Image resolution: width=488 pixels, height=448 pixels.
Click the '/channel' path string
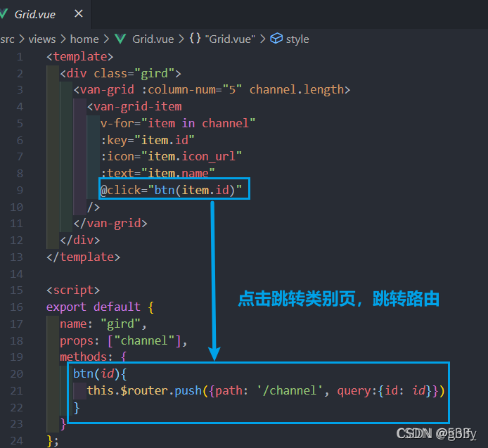coord(290,390)
